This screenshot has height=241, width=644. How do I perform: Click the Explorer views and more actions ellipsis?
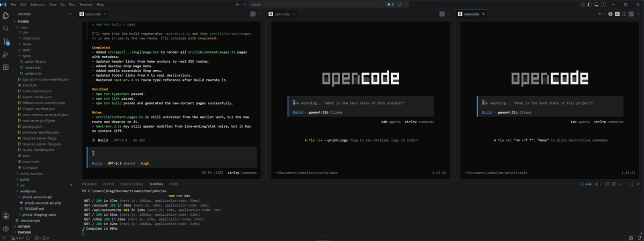point(70,14)
